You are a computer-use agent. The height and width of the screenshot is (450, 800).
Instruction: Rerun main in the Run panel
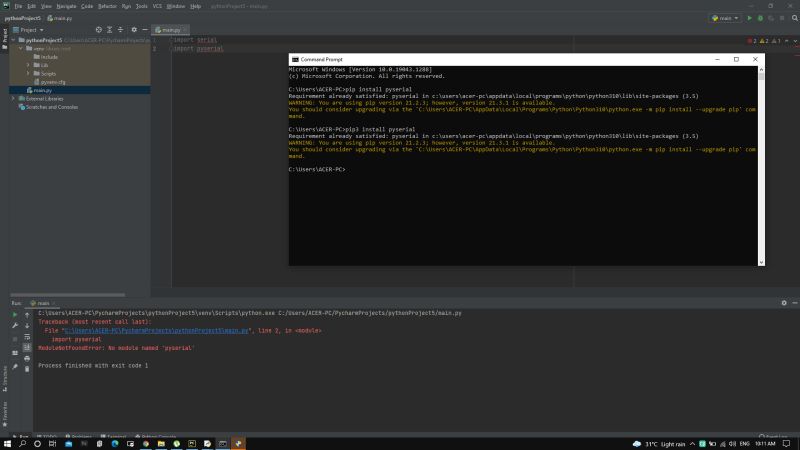[x=15, y=315]
